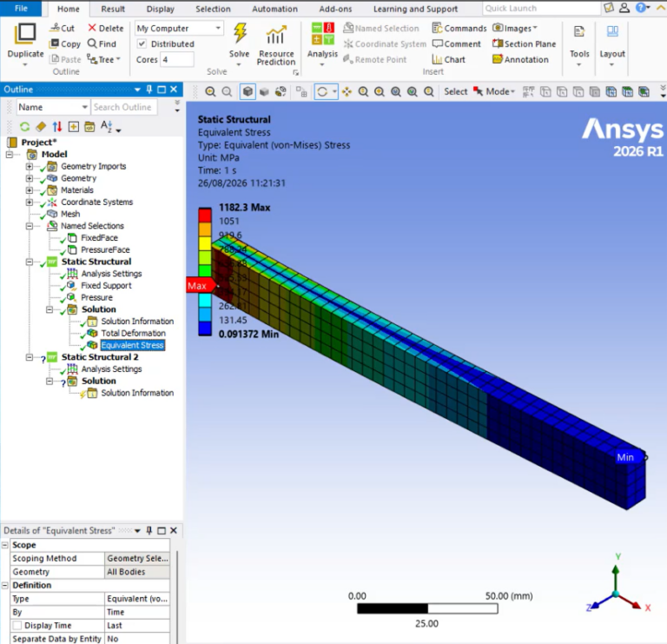This screenshot has width=667, height=644.
Task: Click the Select button in graphics toolbar
Action: 455,91
